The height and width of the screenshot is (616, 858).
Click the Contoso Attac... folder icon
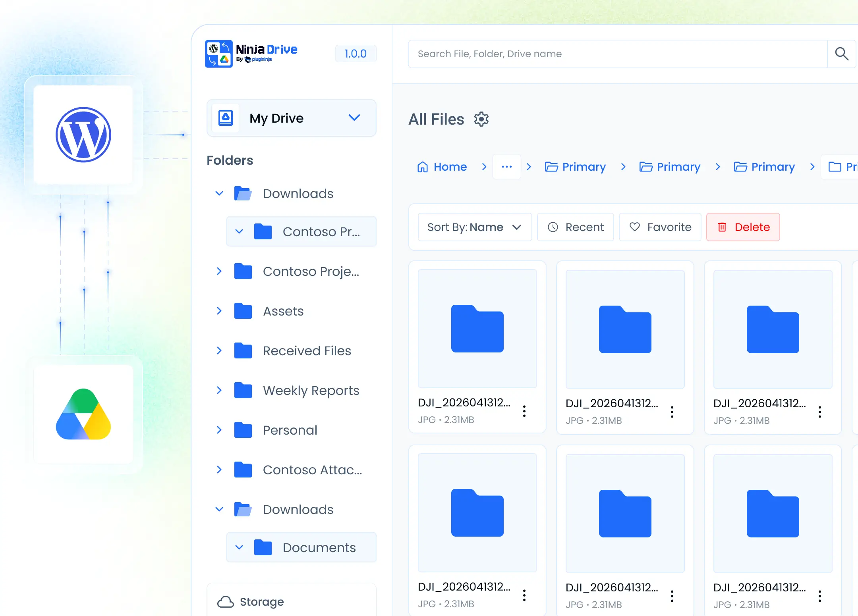[243, 470]
